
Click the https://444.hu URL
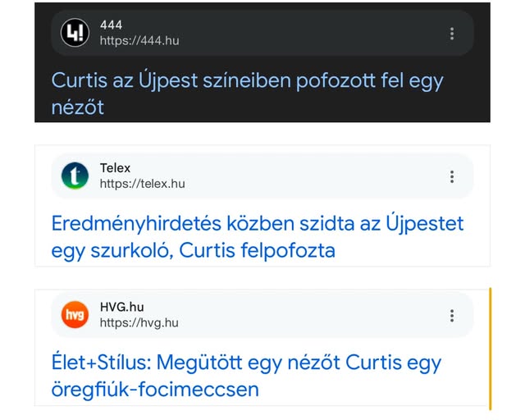coord(139,41)
